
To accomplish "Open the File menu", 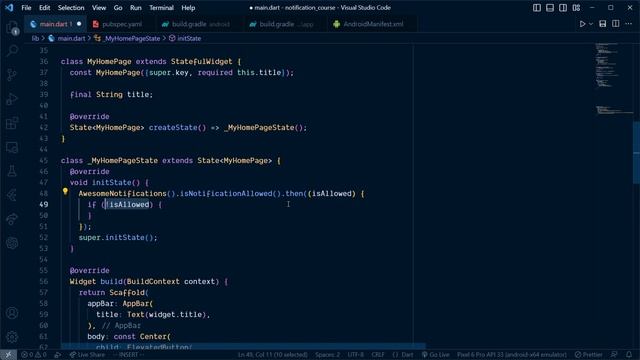I will point(26,8).
